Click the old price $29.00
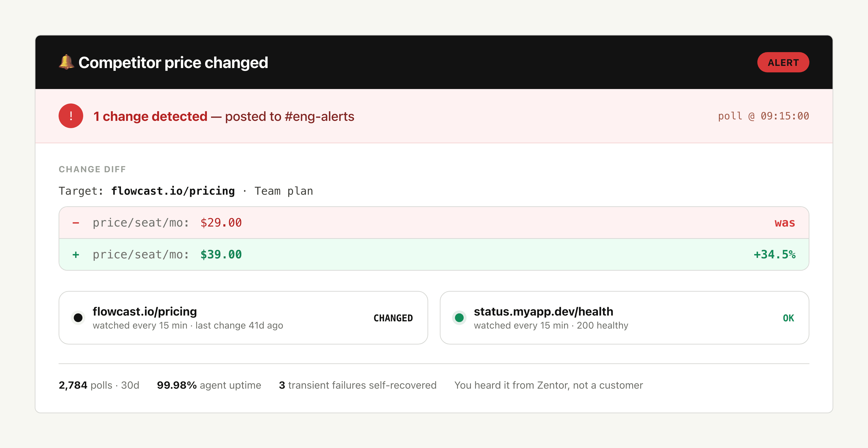 [x=221, y=223]
